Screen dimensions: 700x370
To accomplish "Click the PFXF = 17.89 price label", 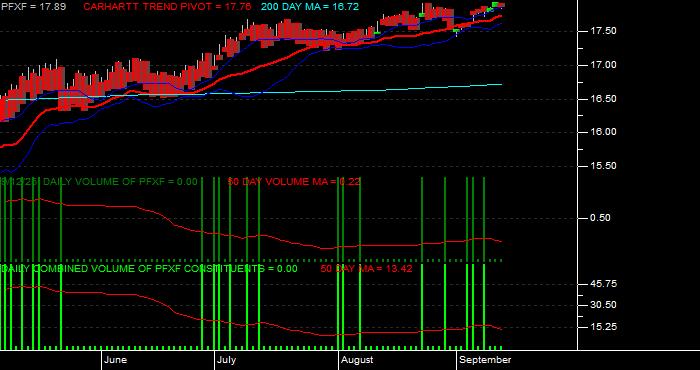I will coord(33,7).
